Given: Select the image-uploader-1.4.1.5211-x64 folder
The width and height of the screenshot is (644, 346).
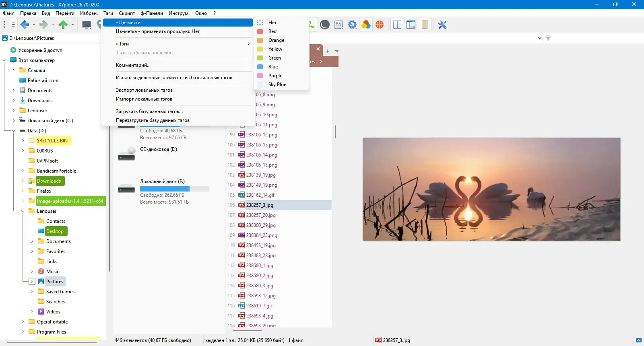Looking at the screenshot, I should (70, 201).
